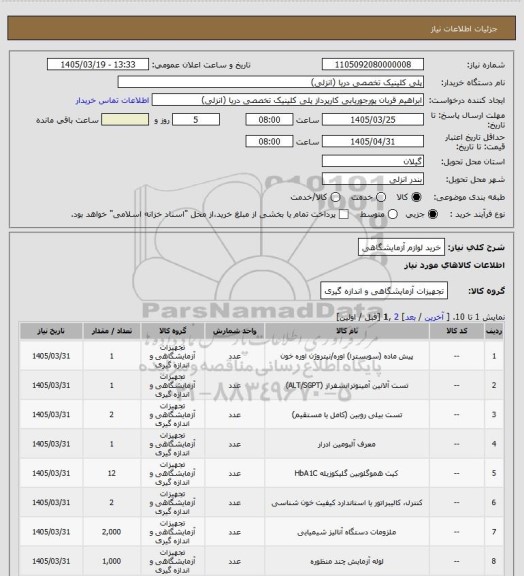
Task: Click the response deadline time field 08:00
Action: pos(269,120)
